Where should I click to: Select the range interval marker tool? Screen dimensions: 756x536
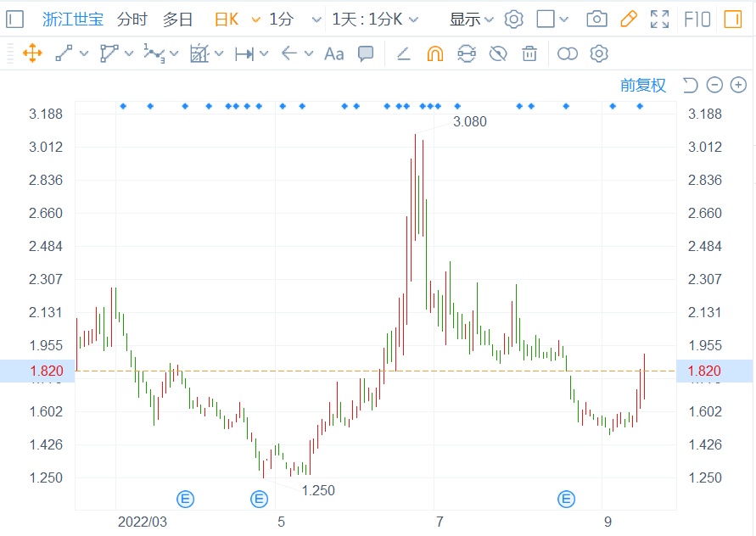tap(244, 53)
